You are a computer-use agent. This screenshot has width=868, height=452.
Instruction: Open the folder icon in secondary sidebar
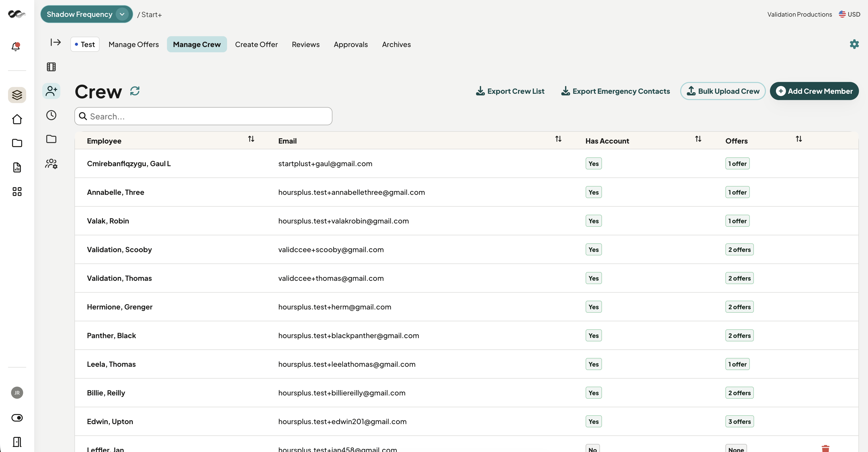(51, 139)
